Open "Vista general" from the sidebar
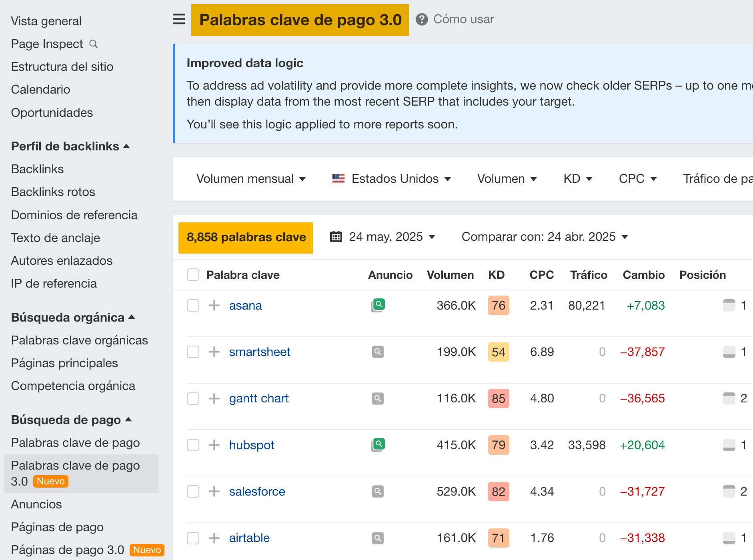 [x=46, y=21]
